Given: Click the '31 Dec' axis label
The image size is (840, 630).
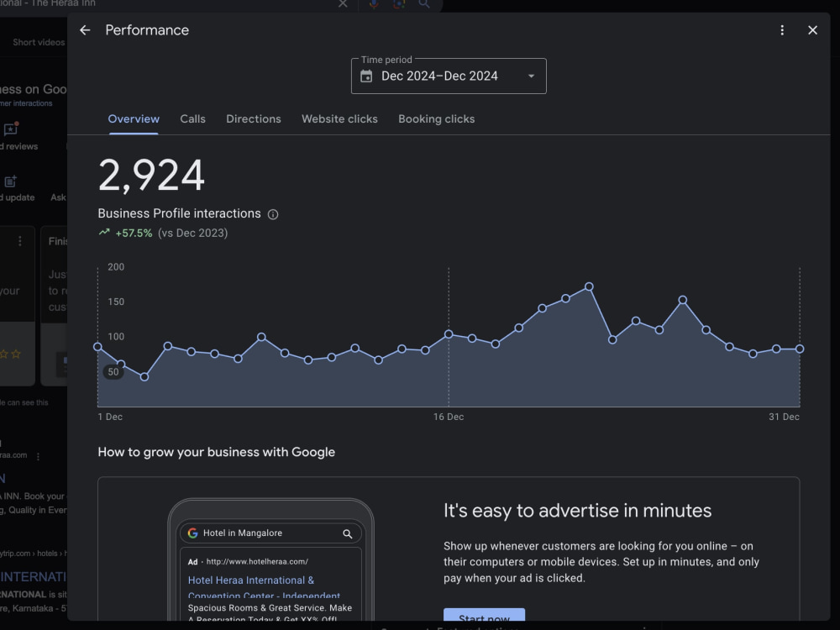Looking at the screenshot, I should pyautogui.click(x=784, y=417).
